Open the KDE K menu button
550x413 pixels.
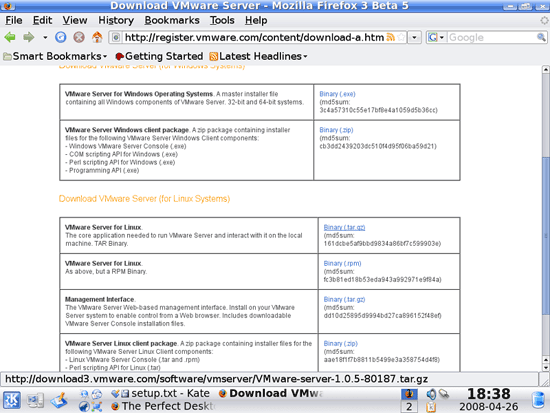[x=12, y=400]
